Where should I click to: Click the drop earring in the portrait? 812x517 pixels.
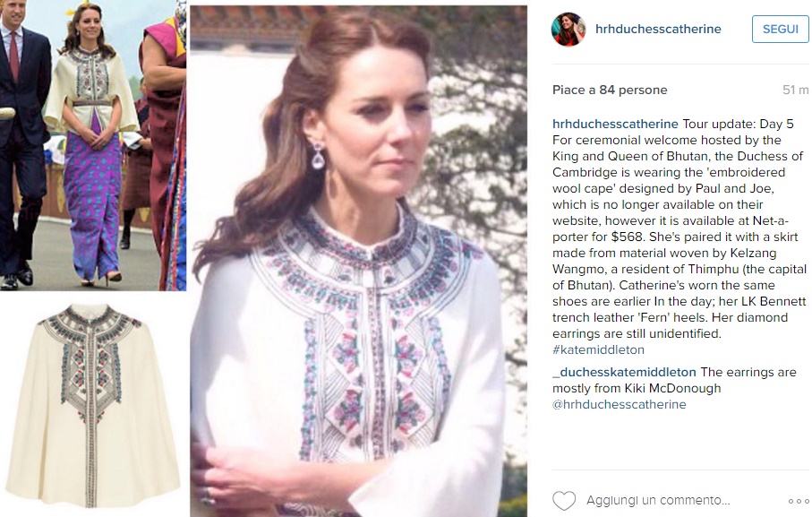pyautogui.click(x=317, y=155)
